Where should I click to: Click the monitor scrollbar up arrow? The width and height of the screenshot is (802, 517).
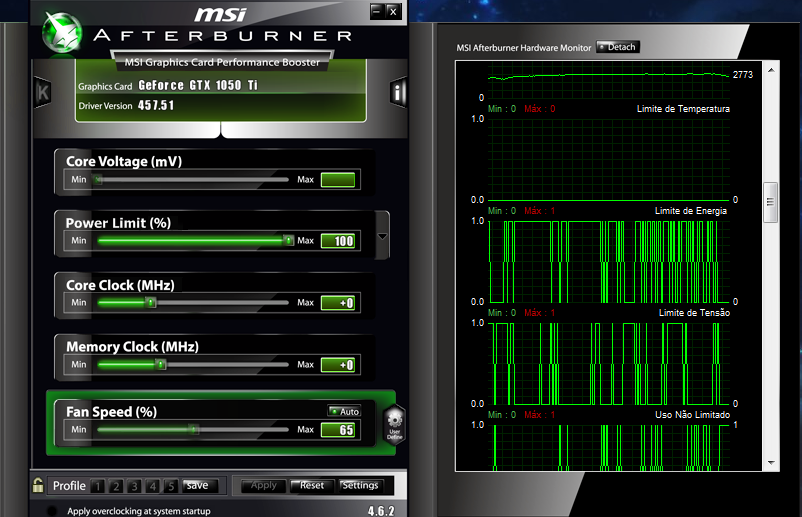click(x=771, y=70)
